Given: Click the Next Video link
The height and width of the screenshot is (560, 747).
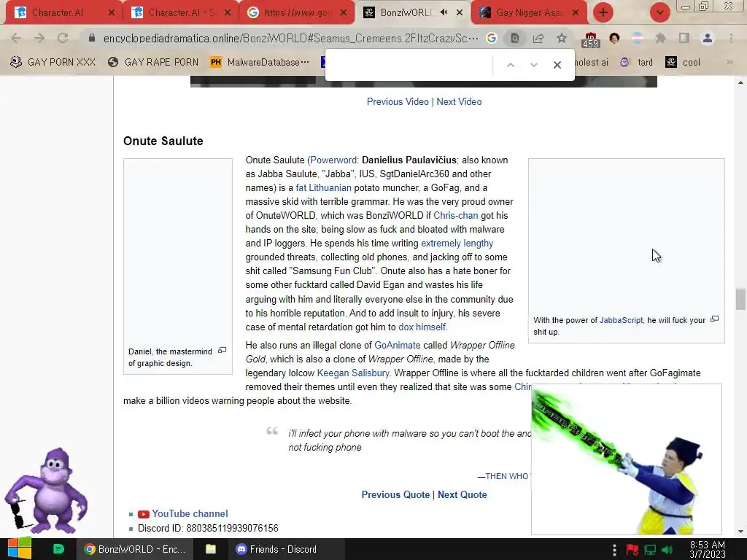Looking at the screenshot, I should 460,101.
